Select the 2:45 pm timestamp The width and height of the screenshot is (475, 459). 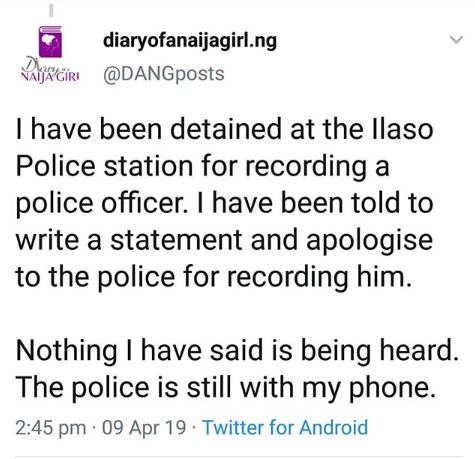click(51, 427)
